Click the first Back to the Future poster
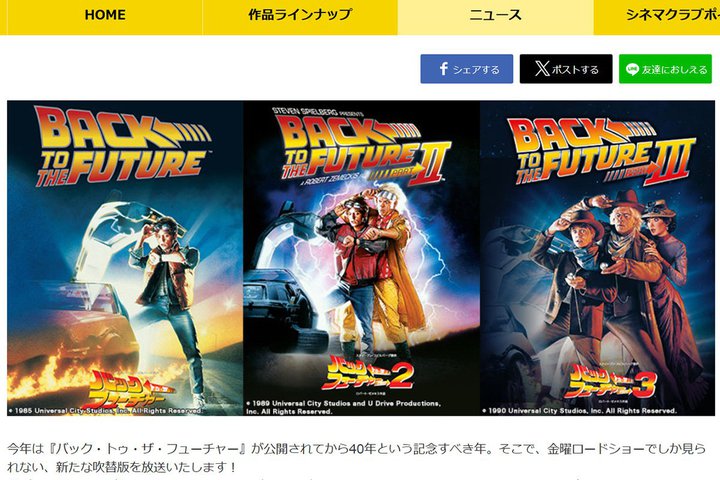 pyautogui.click(x=125, y=258)
